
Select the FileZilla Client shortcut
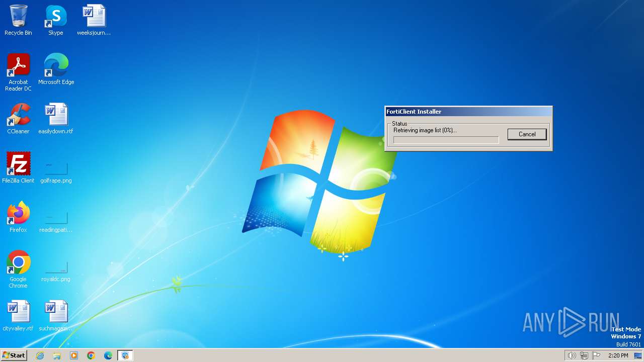pos(18,168)
